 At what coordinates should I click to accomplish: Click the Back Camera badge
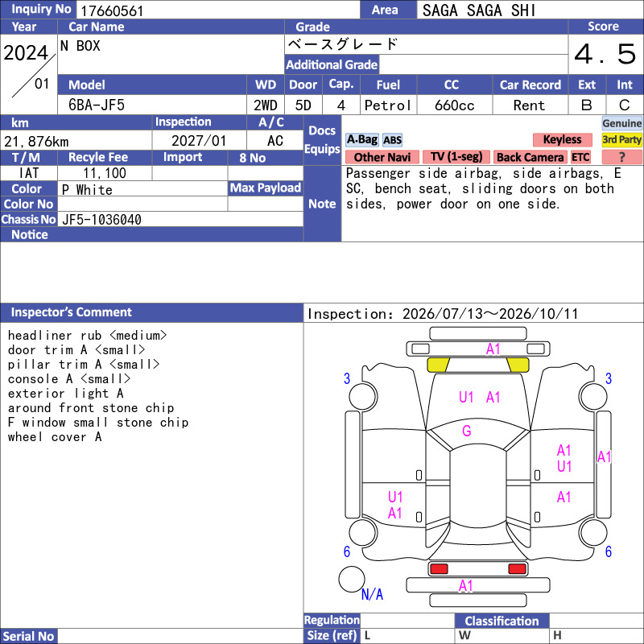pyautogui.click(x=530, y=157)
